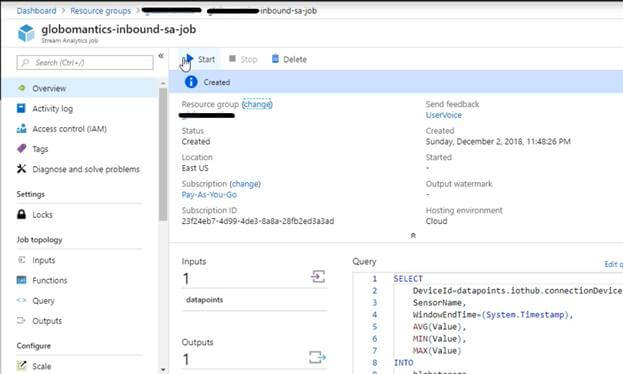Click the Created info icon

click(191, 82)
